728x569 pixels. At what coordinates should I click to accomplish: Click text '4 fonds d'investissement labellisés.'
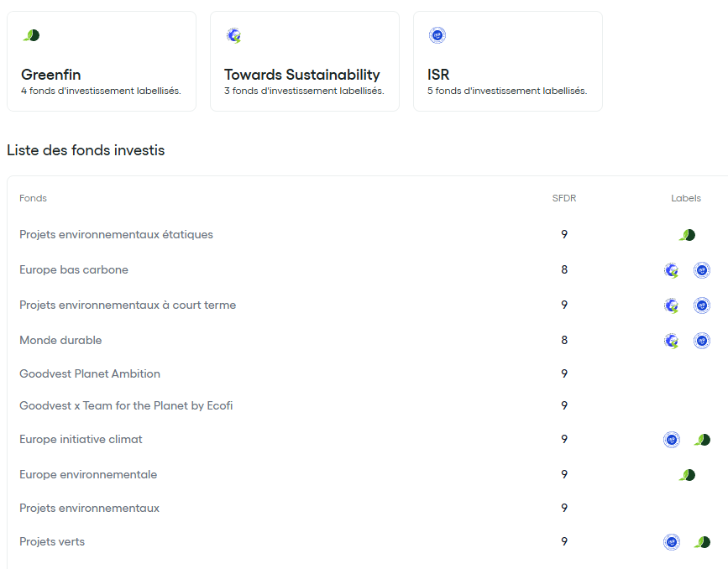pyautogui.click(x=101, y=91)
